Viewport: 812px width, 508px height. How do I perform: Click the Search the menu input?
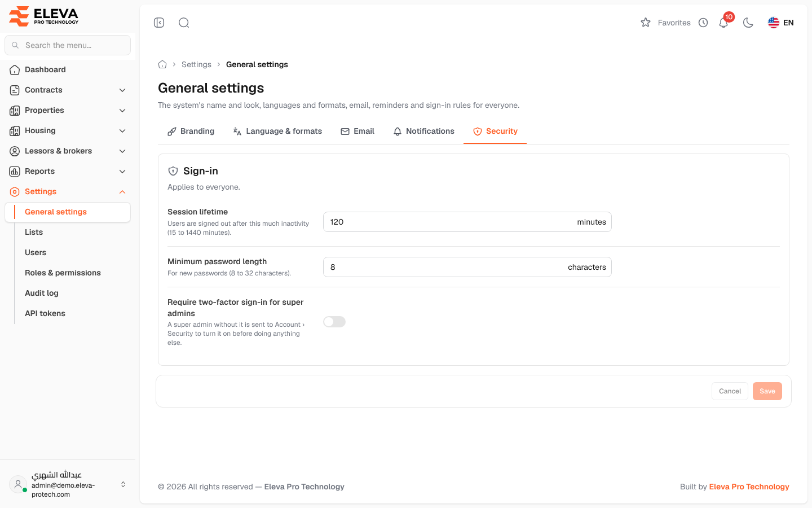pos(68,45)
